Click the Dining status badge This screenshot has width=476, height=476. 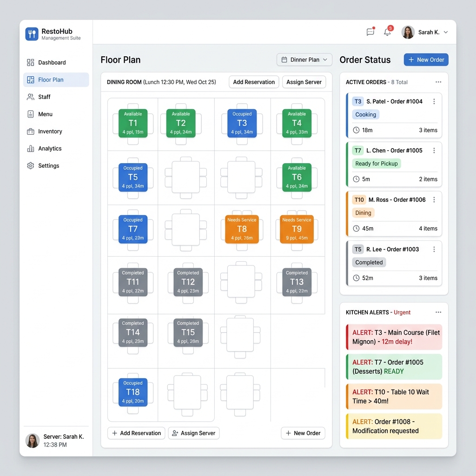pyautogui.click(x=364, y=213)
